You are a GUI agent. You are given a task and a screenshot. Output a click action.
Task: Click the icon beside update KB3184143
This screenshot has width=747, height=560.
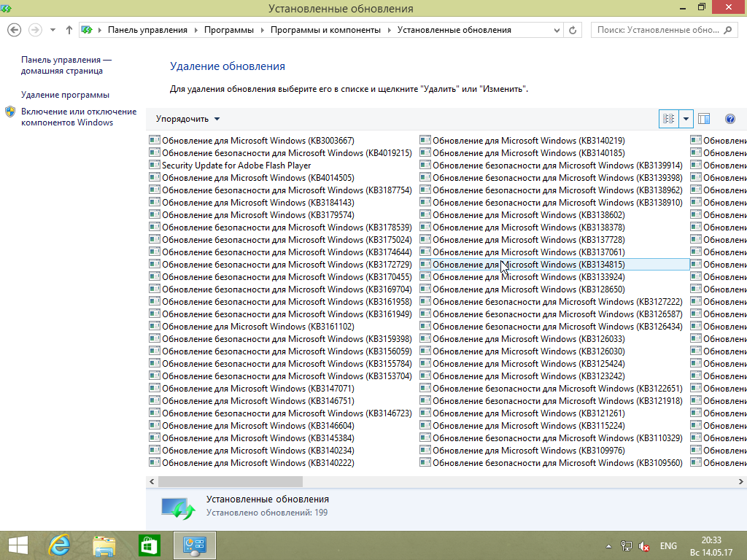tap(155, 203)
